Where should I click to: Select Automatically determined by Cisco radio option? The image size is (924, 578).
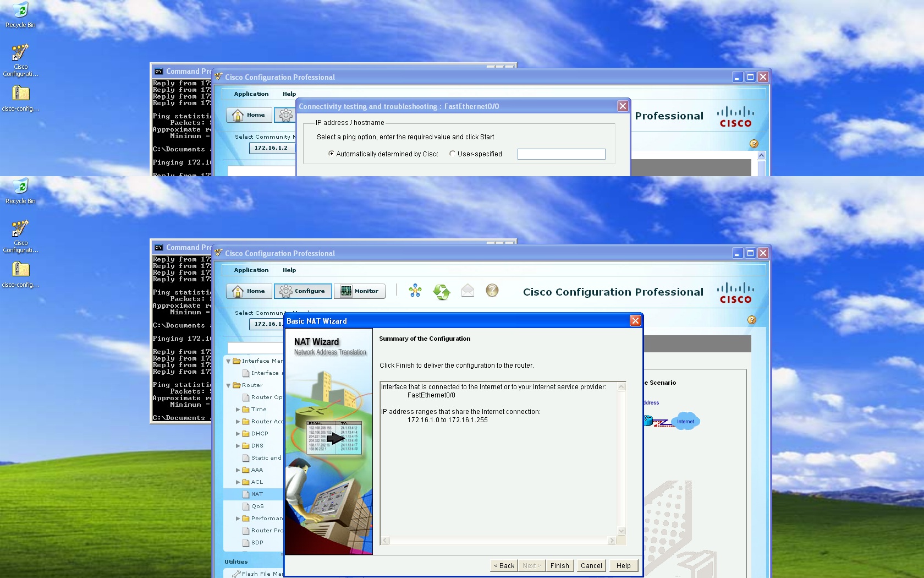pyautogui.click(x=331, y=154)
